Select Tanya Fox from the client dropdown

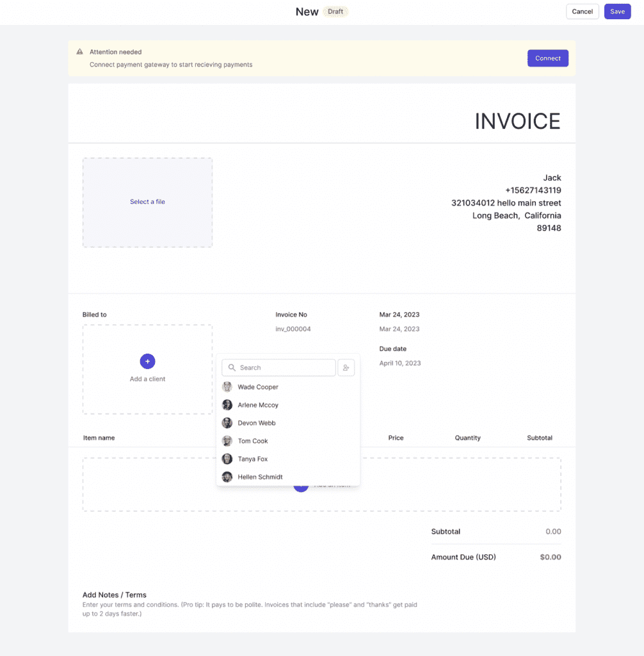click(x=253, y=459)
